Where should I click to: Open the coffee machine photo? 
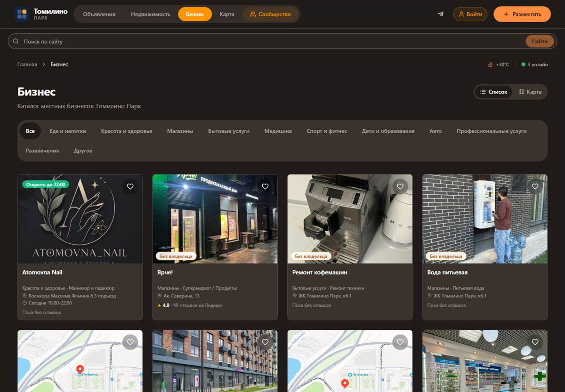[350, 219]
